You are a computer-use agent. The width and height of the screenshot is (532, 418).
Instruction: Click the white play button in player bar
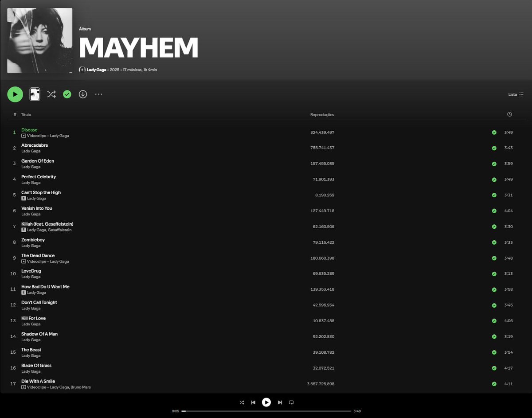(266, 402)
